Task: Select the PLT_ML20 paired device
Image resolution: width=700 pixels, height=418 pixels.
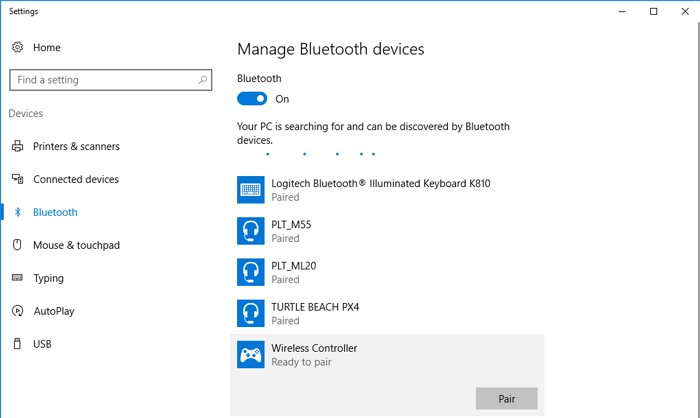Action: click(x=300, y=272)
